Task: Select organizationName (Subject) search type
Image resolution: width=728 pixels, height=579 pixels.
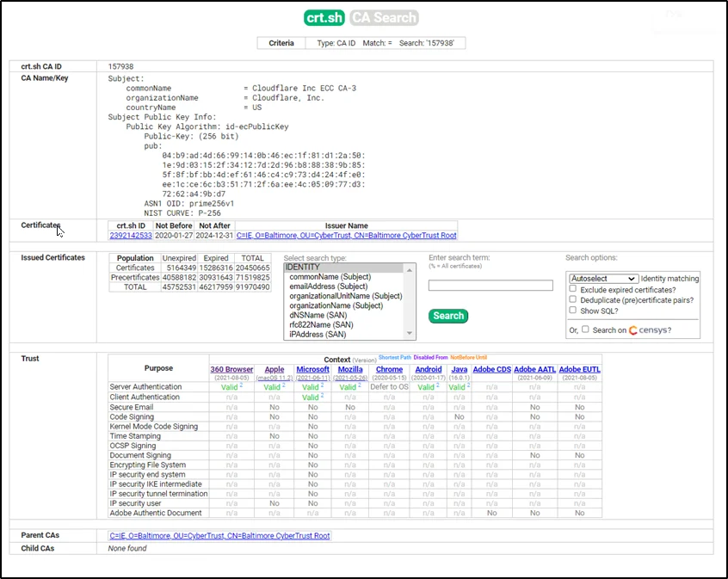Action: [336, 305]
